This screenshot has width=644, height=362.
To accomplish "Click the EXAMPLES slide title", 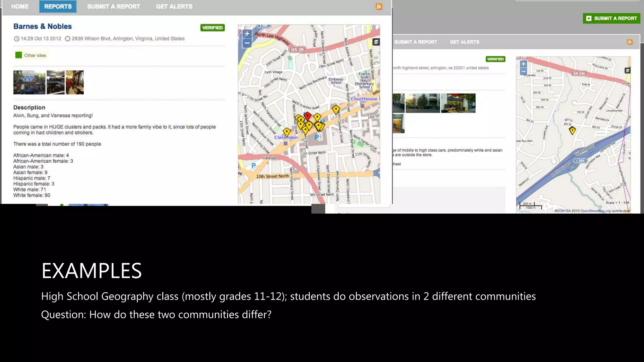I will (x=92, y=271).
